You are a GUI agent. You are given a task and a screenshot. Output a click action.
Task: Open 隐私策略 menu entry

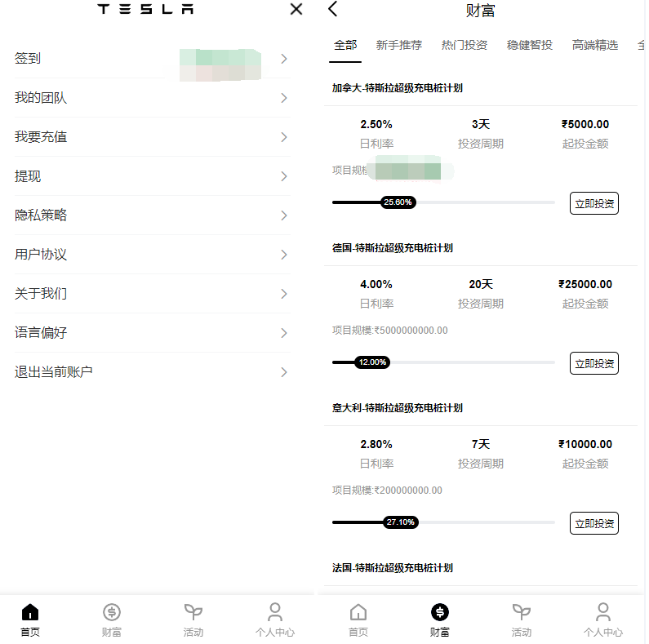(153, 215)
